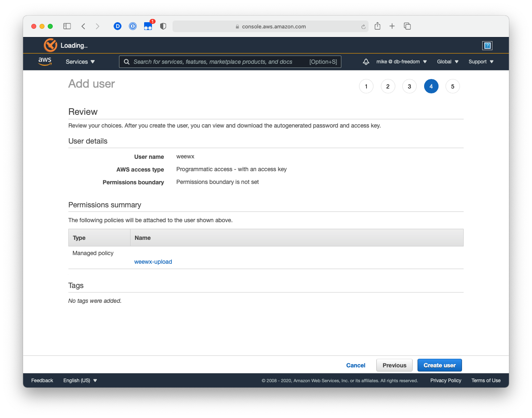Cancel adding the user
This screenshot has width=532, height=418.
tap(356, 365)
